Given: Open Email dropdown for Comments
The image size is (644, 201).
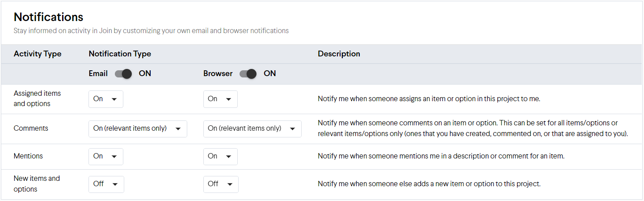Looking at the screenshot, I should click(138, 128).
